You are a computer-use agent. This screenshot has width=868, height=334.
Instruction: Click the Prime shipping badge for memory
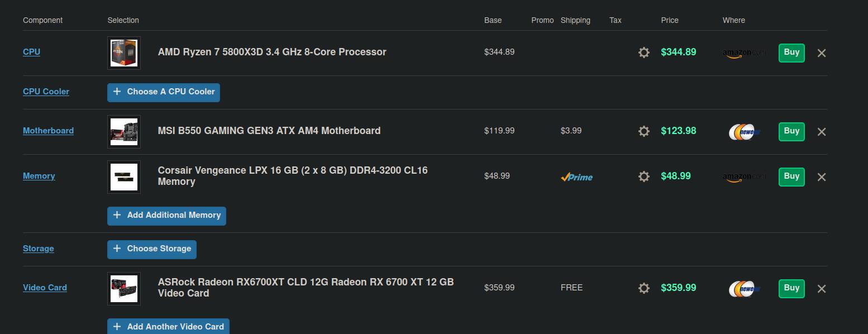tap(576, 177)
